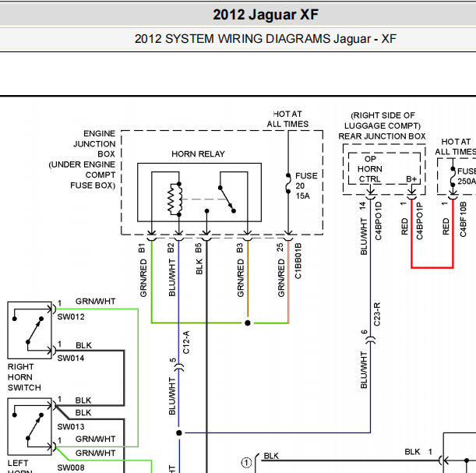Click the 'FUSE 20 15A' label
This screenshot has height=473, width=476.
coord(306,185)
